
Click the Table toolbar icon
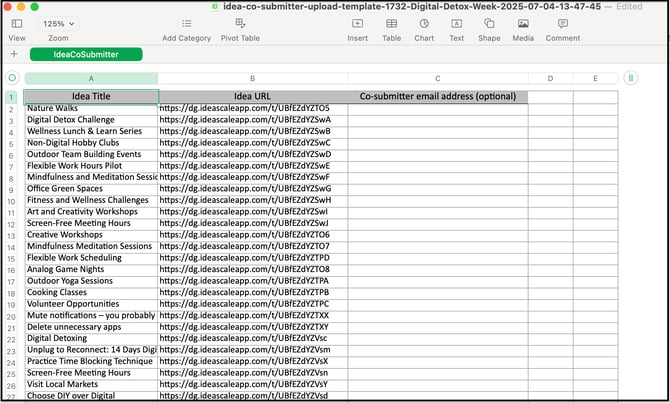[x=391, y=23]
